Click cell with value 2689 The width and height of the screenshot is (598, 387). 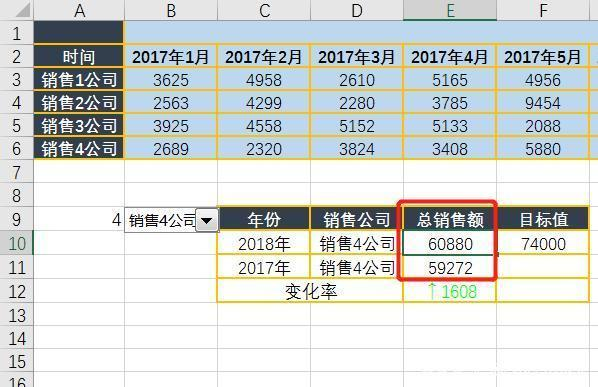(x=171, y=148)
